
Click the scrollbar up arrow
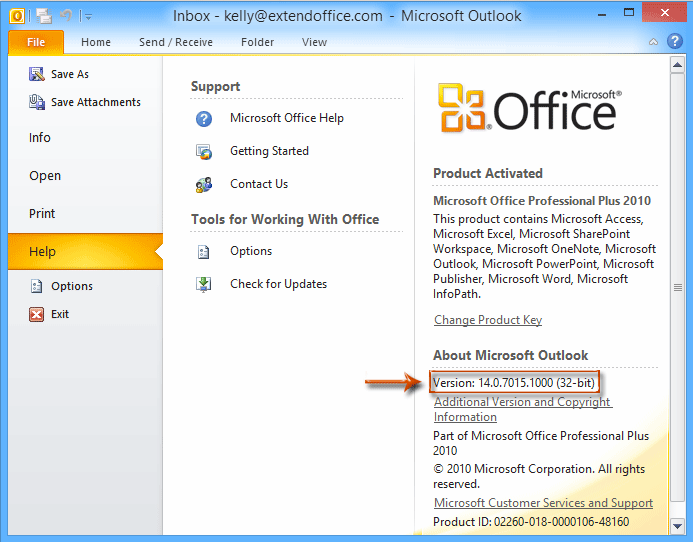point(677,65)
